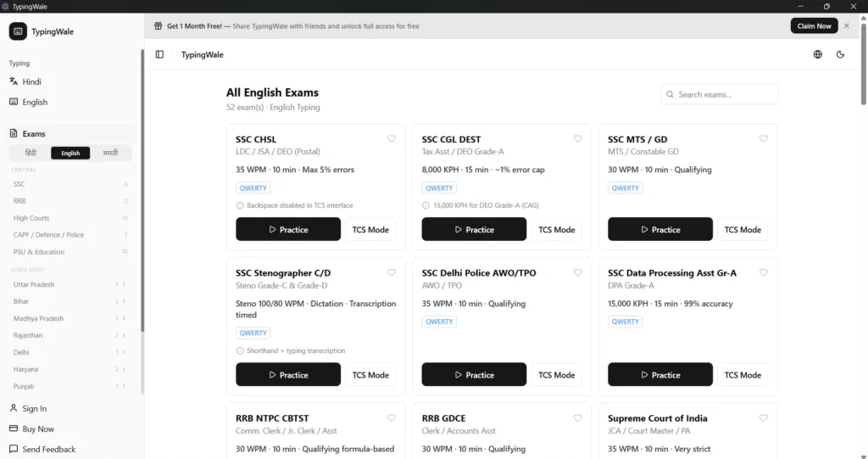Start Practice for SSC MTS / GD

pos(659,229)
